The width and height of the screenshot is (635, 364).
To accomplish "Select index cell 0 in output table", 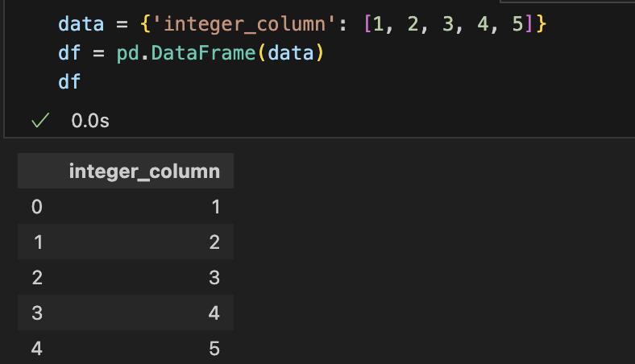I will 37,207.
